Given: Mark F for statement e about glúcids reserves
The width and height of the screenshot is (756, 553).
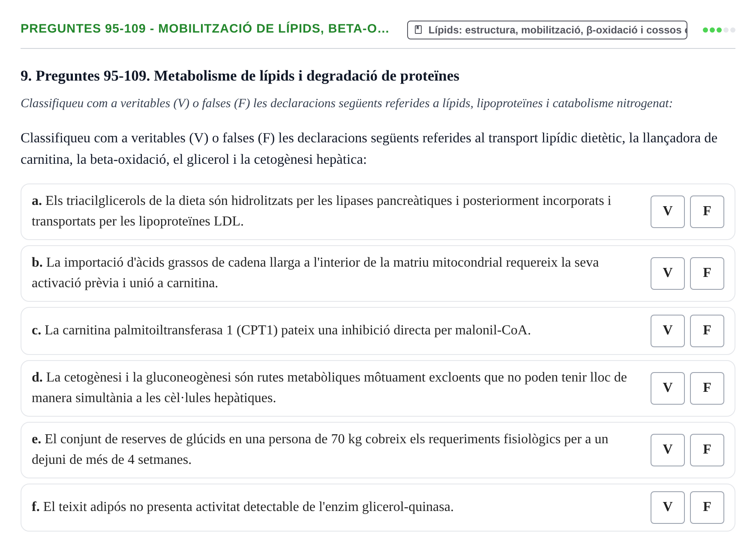Looking at the screenshot, I should 707,450.
